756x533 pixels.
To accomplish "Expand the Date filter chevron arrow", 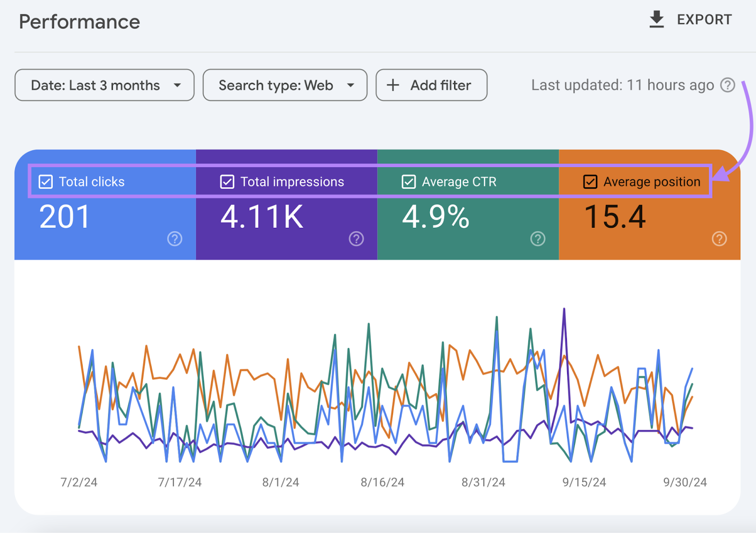I will tap(178, 85).
